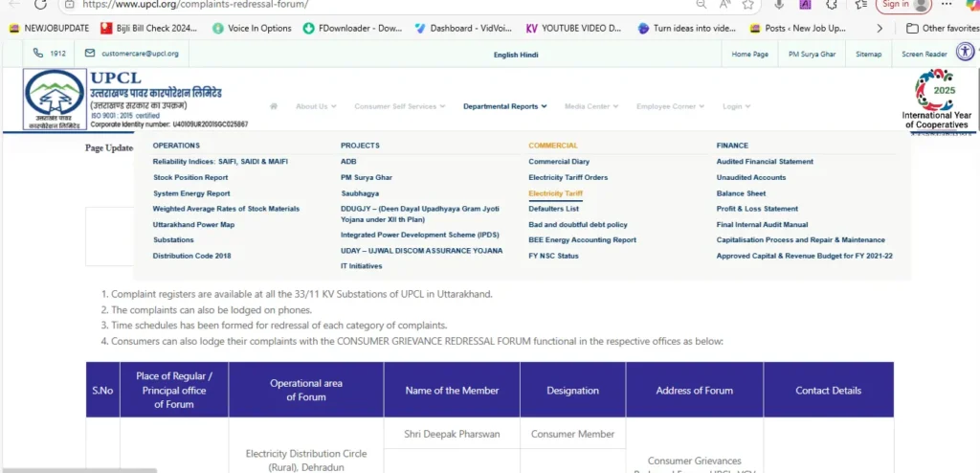Viewport: 980px width, 473px height.
Task: Click the UPCL logo image
Action: point(55,100)
